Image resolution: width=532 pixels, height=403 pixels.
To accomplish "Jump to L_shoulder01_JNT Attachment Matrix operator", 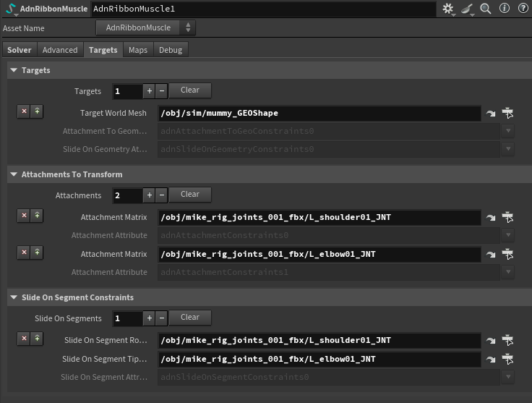I will pyautogui.click(x=491, y=218).
